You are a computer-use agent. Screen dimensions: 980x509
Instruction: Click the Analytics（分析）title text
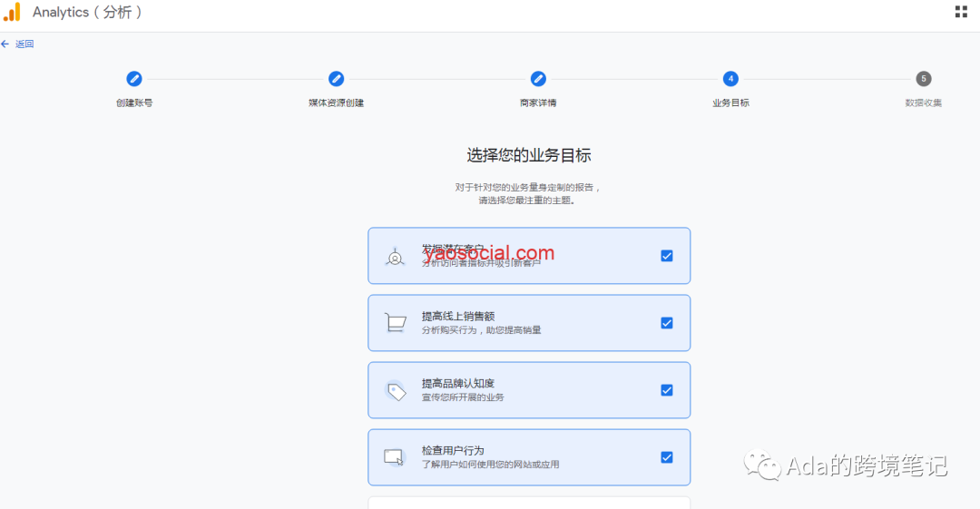87,13
